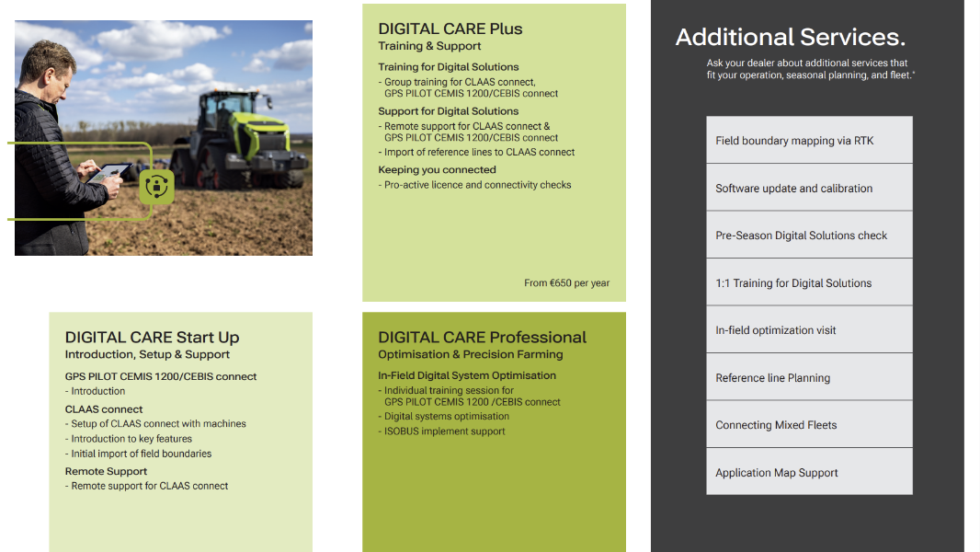Click the DIGITAL CARE Start Up heading
The image size is (980, 552).
152,338
